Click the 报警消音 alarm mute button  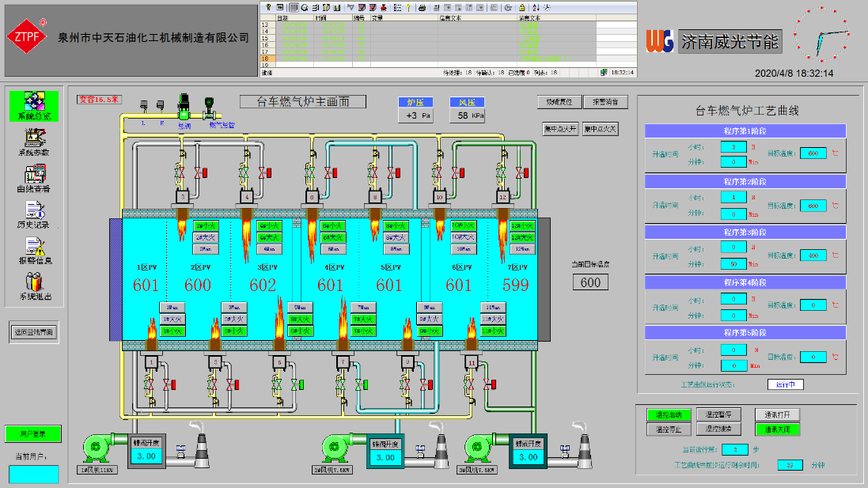pos(605,102)
